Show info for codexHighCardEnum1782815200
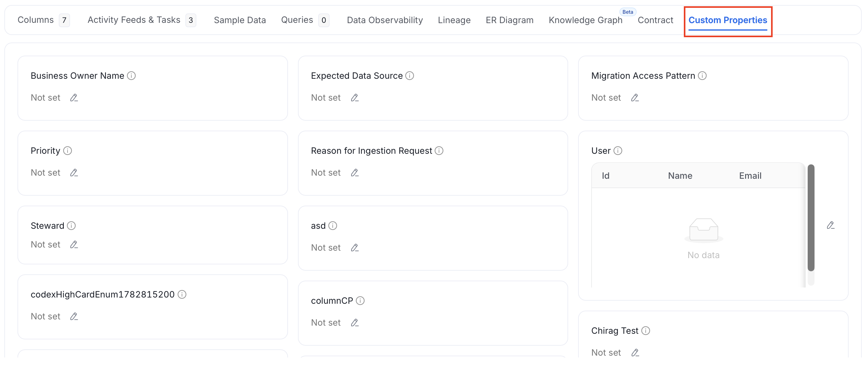Screen dimensions: 868x370 182,295
